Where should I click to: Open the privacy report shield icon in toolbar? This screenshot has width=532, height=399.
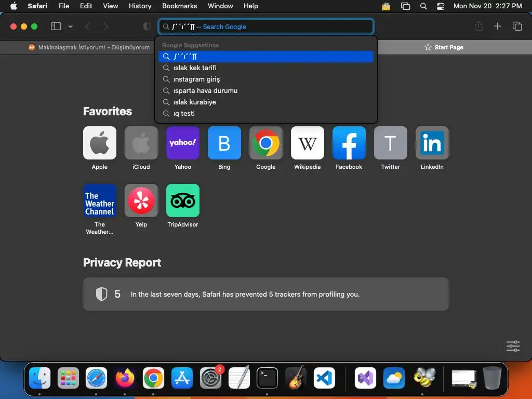coord(147,26)
